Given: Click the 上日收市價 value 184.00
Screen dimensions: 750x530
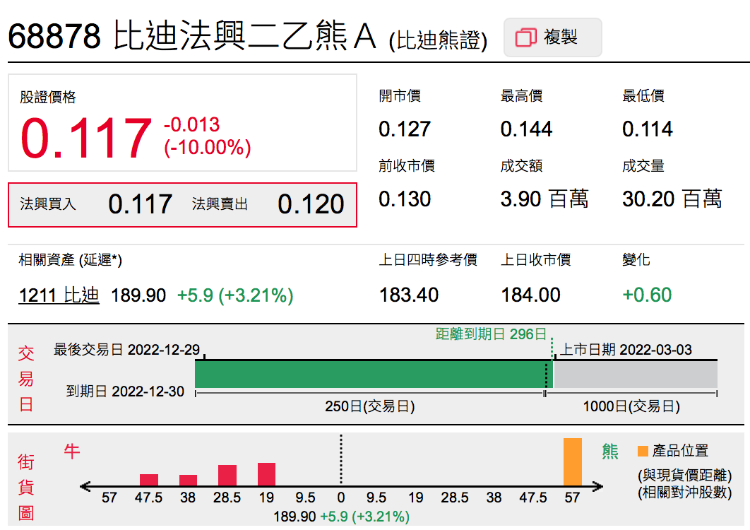Looking at the screenshot, I should pos(530,295).
